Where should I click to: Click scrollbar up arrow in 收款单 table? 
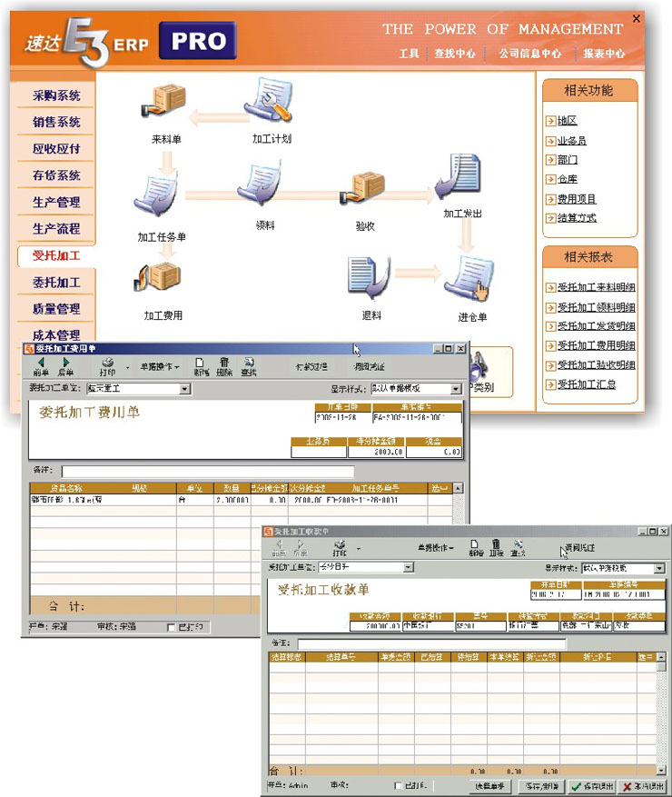click(x=661, y=657)
